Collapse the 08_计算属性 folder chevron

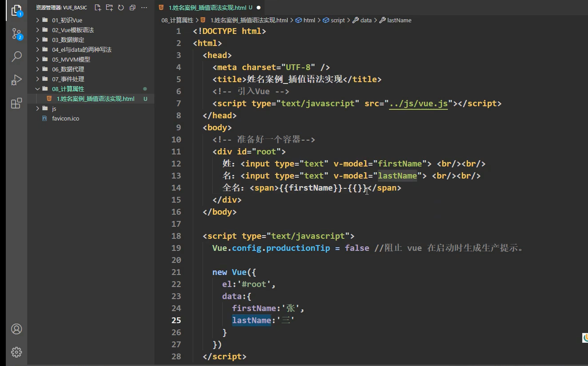coord(37,89)
